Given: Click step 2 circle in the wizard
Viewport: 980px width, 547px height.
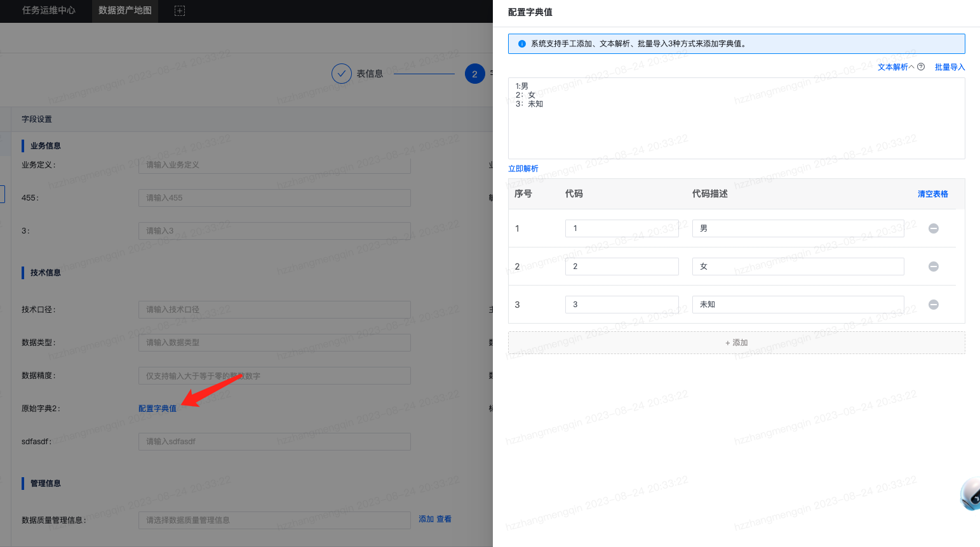Looking at the screenshot, I should (x=474, y=74).
